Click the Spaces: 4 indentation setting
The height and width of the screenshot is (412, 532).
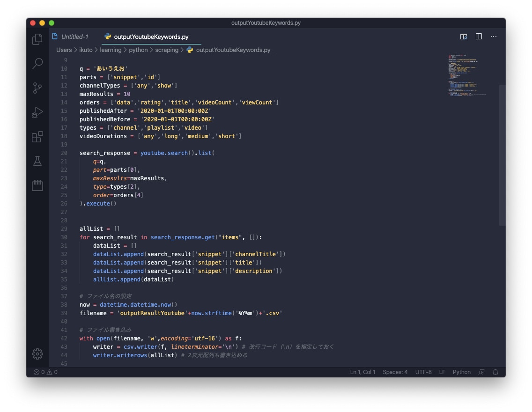pyautogui.click(x=395, y=372)
